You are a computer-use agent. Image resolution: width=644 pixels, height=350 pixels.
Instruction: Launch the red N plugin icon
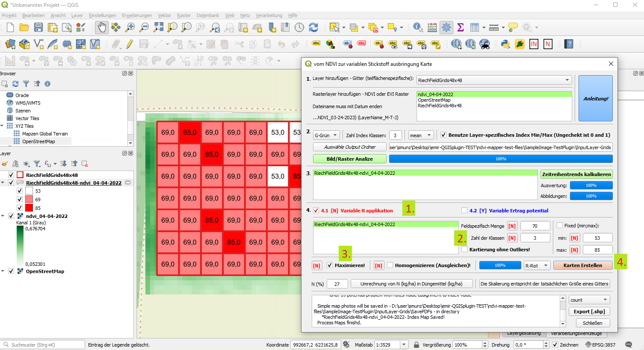[548, 44]
